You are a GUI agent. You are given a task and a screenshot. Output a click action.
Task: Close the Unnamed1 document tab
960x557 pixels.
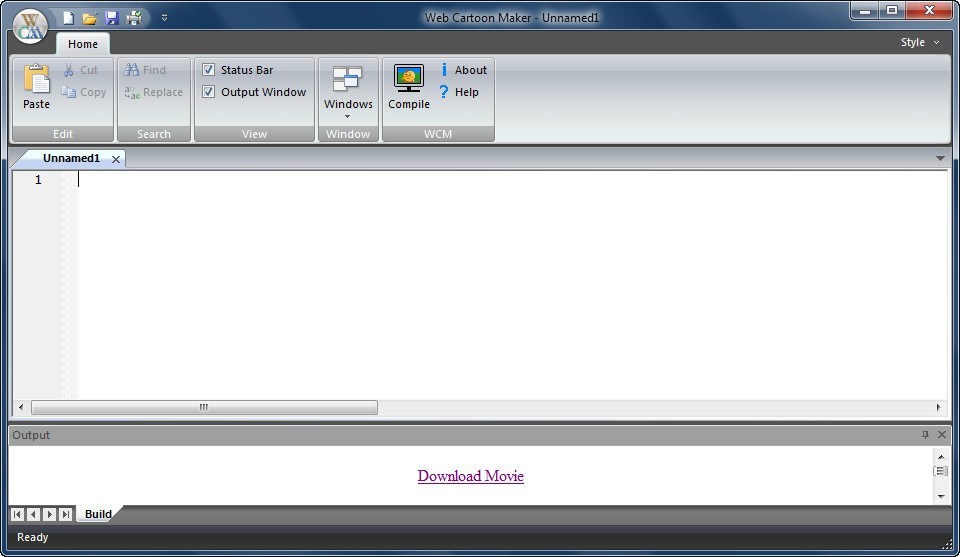point(116,159)
